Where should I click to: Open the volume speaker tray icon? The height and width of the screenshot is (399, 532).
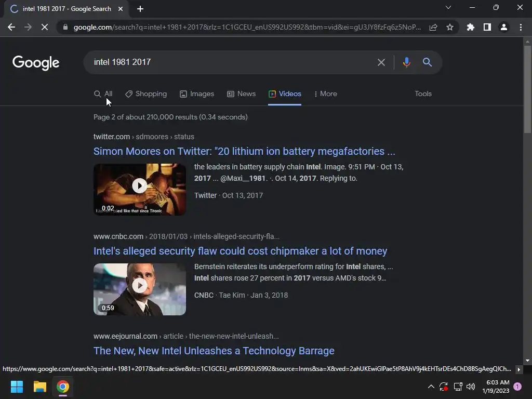click(x=471, y=387)
